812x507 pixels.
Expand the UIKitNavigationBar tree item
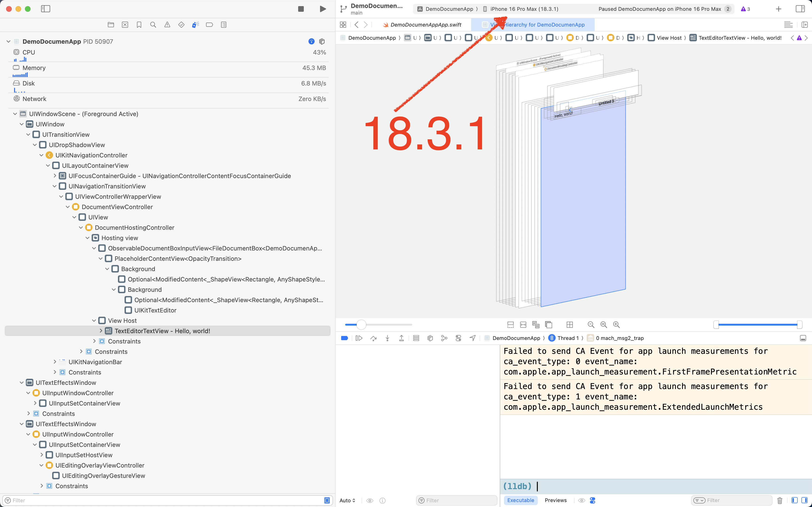[55, 362]
